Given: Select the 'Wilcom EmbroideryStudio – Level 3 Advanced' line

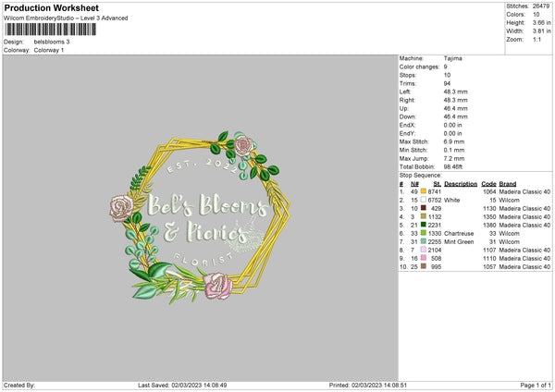Looking at the screenshot, I should pyautogui.click(x=66, y=18).
